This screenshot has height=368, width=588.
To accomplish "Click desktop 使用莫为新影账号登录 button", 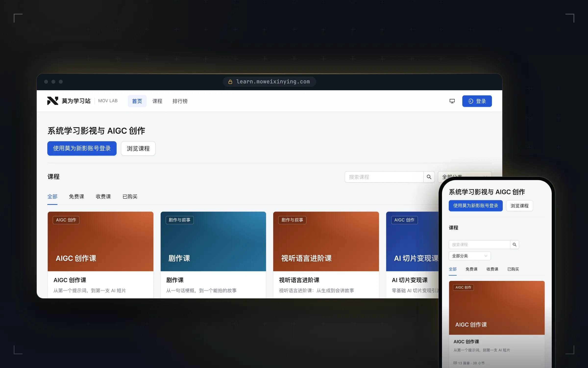I will click(82, 148).
